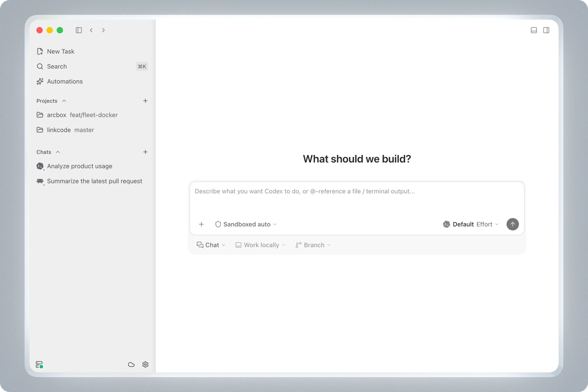The image size is (588, 392).
Task: Collapse the Projects section chevron
Action: pos(64,101)
